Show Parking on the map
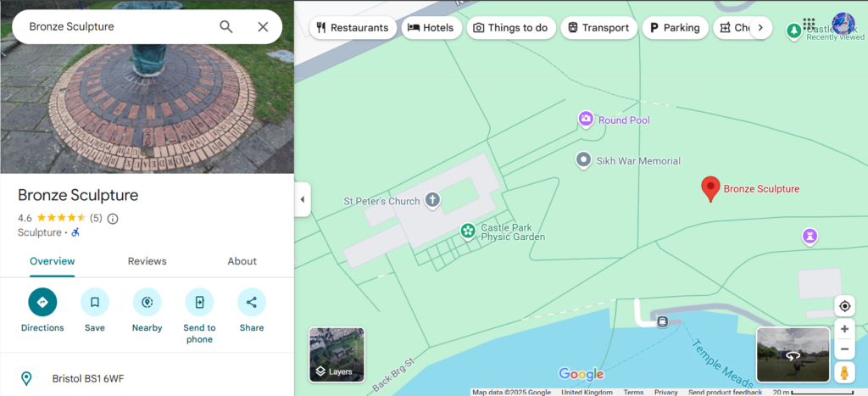This screenshot has width=868, height=396. point(675,28)
